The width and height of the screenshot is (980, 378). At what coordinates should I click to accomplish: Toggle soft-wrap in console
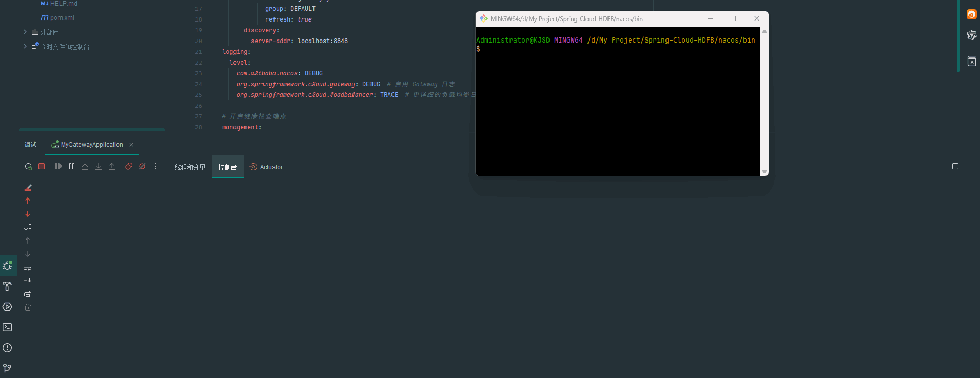point(28,267)
